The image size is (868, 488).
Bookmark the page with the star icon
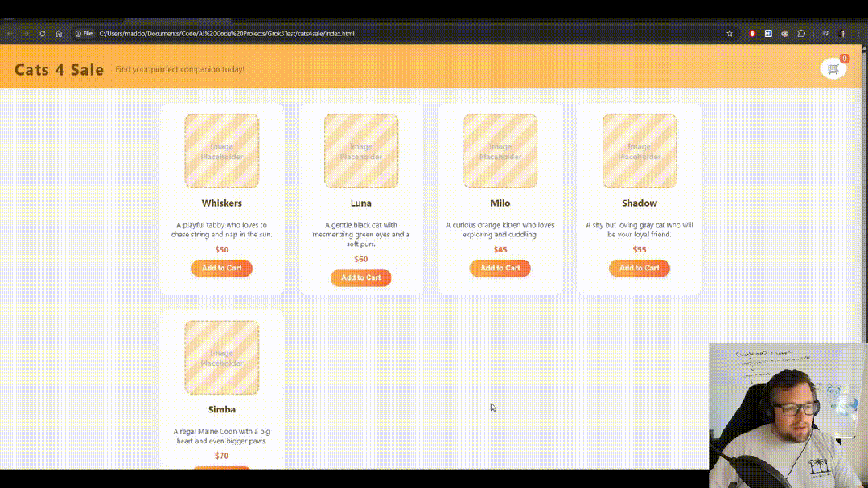click(x=729, y=34)
